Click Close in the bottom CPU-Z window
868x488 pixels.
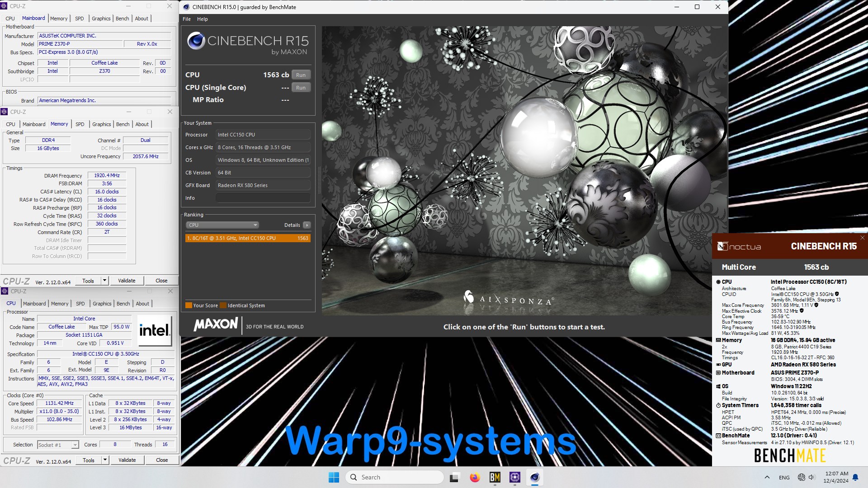click(162, 460)
